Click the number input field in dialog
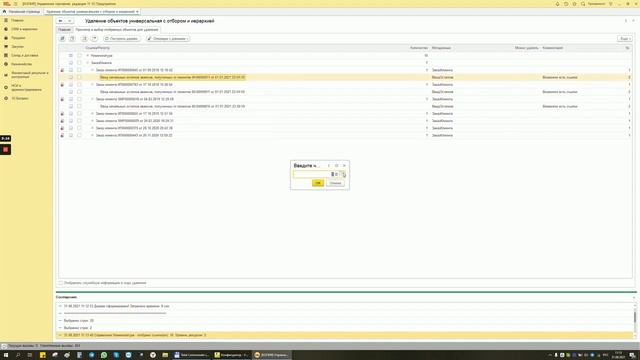 coord(311,174)
